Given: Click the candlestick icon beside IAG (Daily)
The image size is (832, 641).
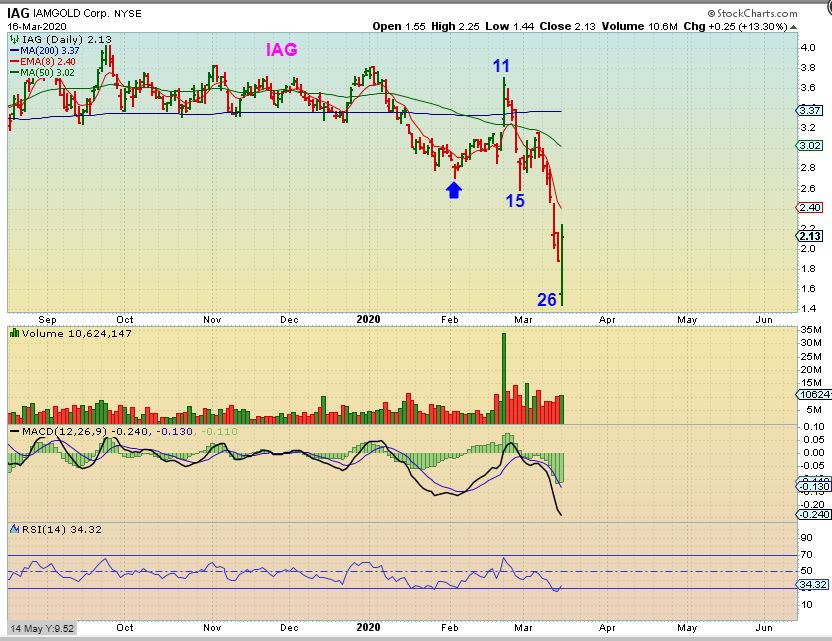Looking at the screenshot, I should tap(14, 39).
